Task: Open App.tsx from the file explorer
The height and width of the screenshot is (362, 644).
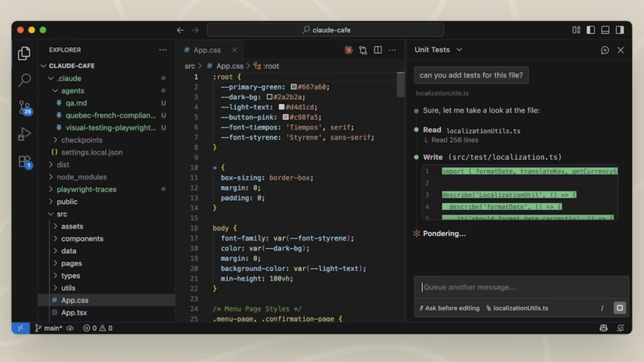Action: [x=74, y=313]
